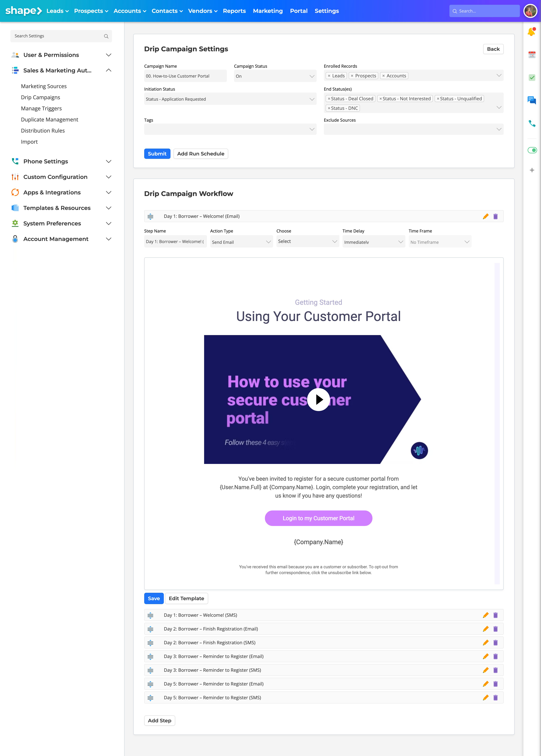This screenshot has width=541, height=756.
Task: Select Settings in the top navigation
Action: 327,11
